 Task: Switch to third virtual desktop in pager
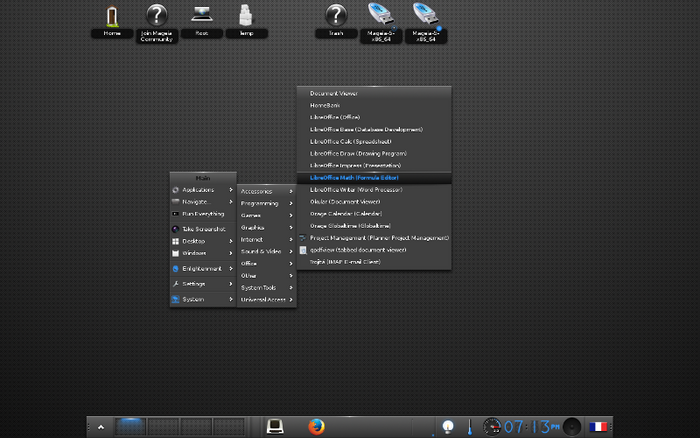(x=196, y=427)
